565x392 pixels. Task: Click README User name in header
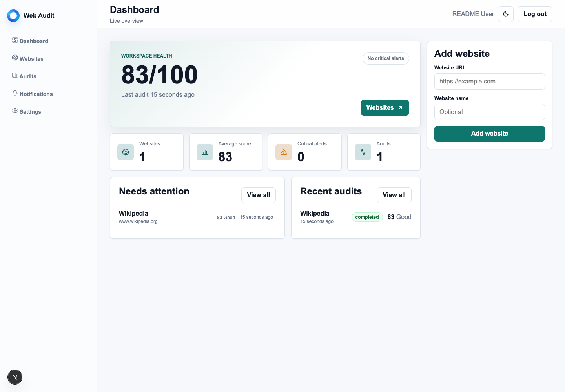coord(473,14)
